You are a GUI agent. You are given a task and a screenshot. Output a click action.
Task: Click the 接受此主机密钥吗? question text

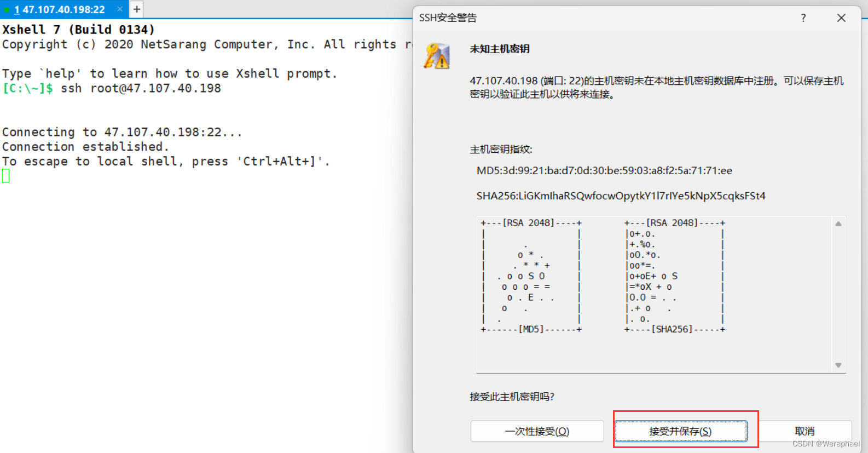[512, 397]
